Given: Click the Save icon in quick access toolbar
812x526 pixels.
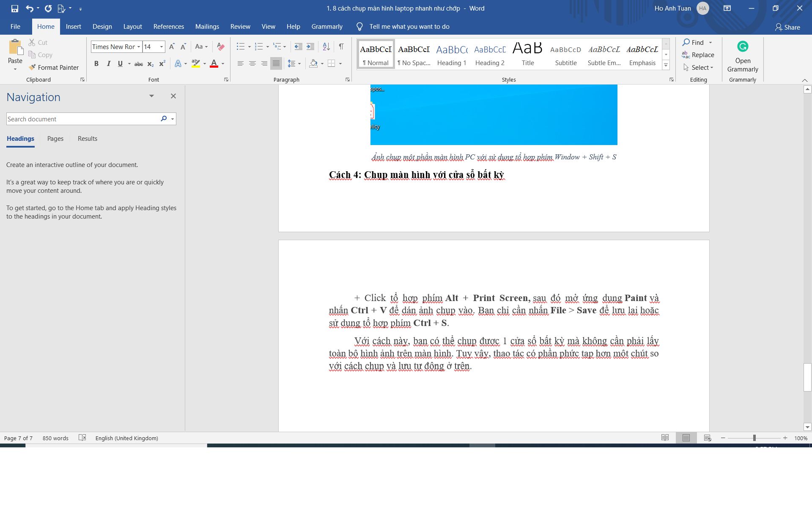Looking at the screenshot, I should pyautogui.click(x=15, y=8).
